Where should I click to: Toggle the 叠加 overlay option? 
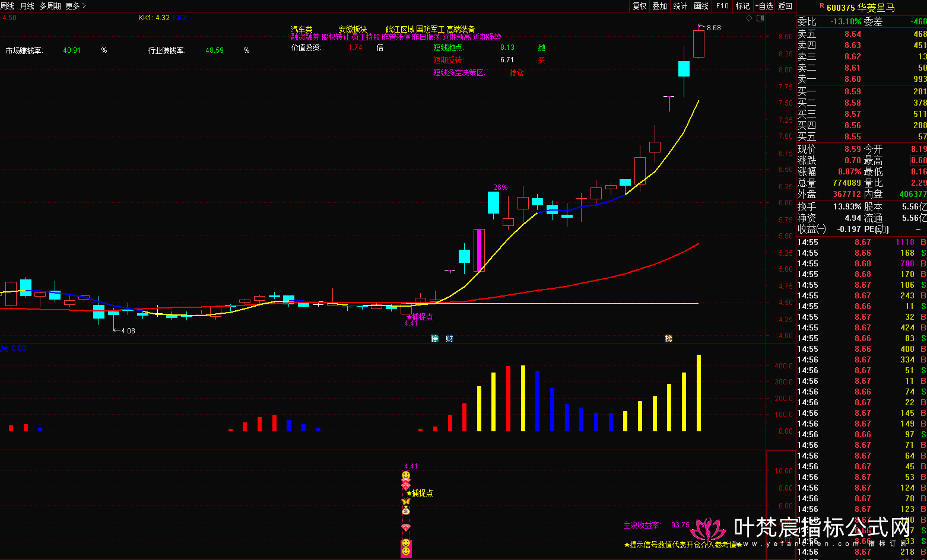pos(659,6)
